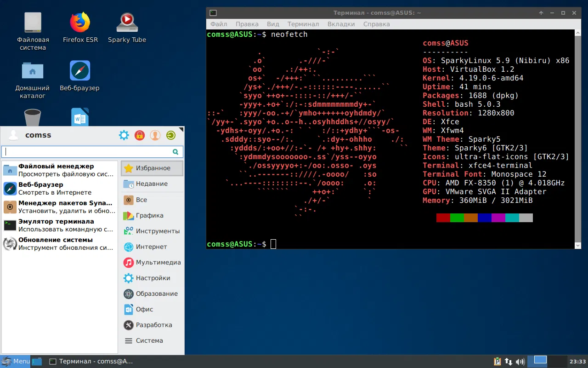Switch to second workspace in pager
Screen dimensions: 588x368
pyautogui.click(x=558, y=361)
